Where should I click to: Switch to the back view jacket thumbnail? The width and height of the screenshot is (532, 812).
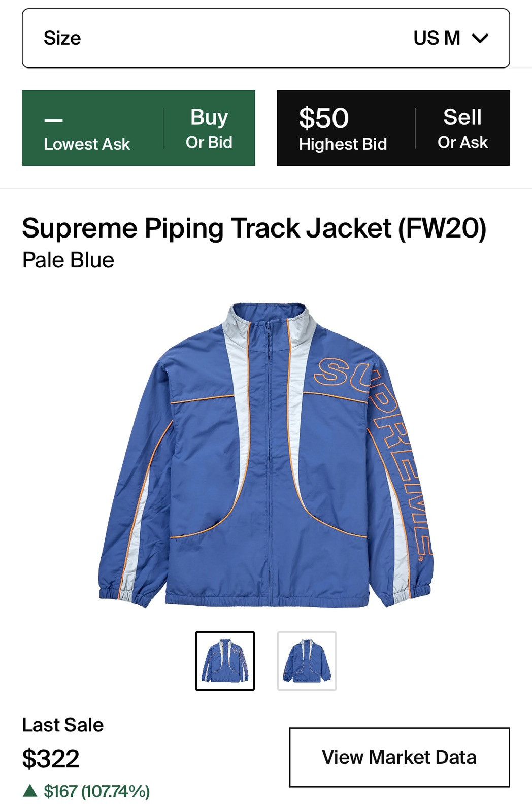point(307,661)
